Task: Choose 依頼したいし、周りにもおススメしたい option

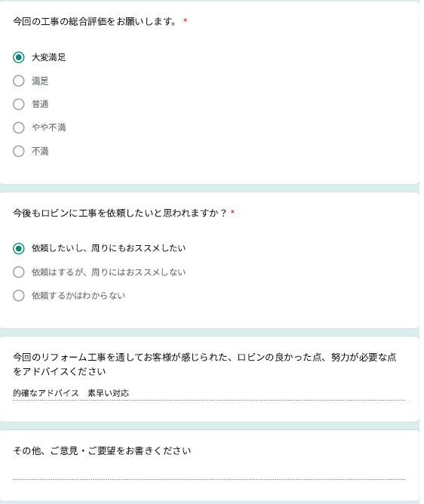Action: click(x=19, y=248)
